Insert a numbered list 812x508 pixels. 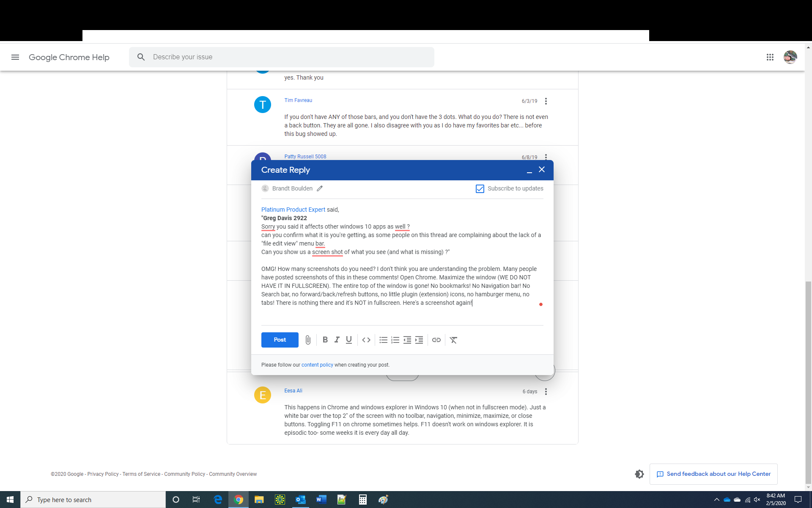pyautogui.click(x=395, y=340)
